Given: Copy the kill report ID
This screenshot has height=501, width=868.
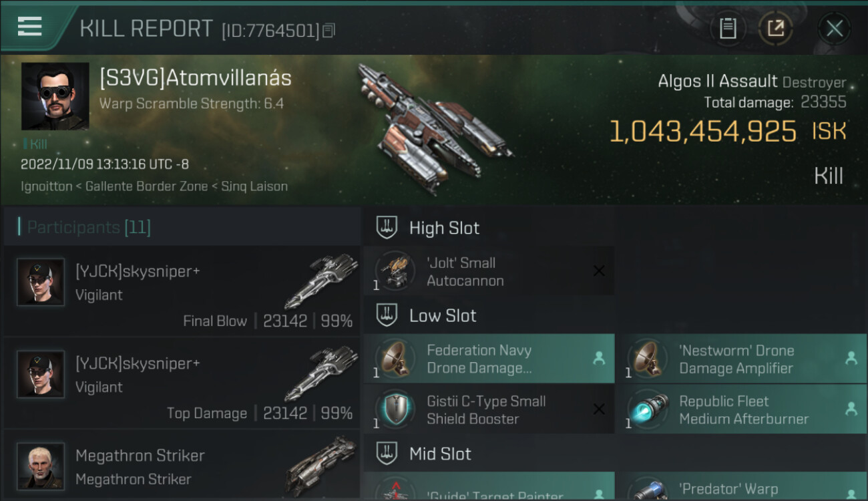Looking at the screenshot, I should 329,31.
